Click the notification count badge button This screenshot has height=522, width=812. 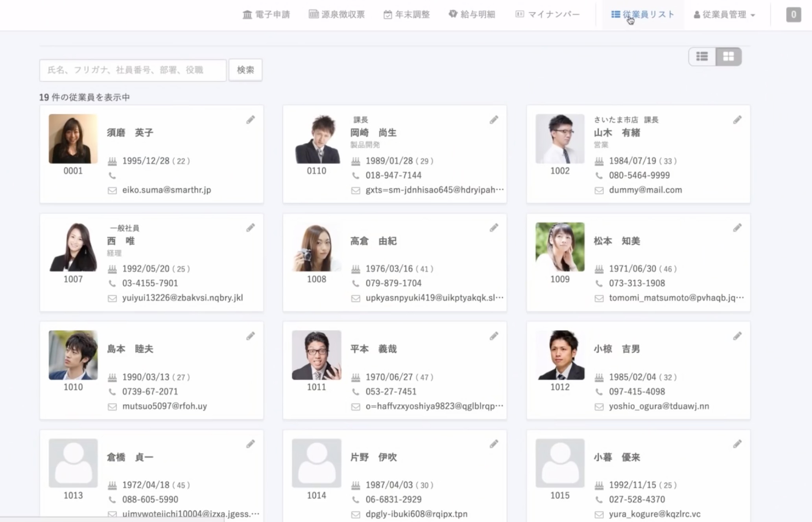(793, 15)
